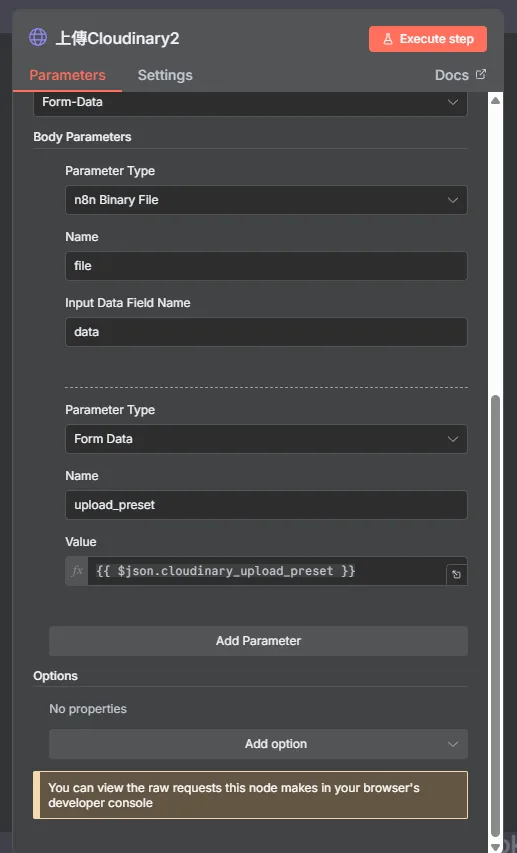Click the developer console notice
Image resolution: width=517 pixels, height=853 pixels.
click(250, 795)
